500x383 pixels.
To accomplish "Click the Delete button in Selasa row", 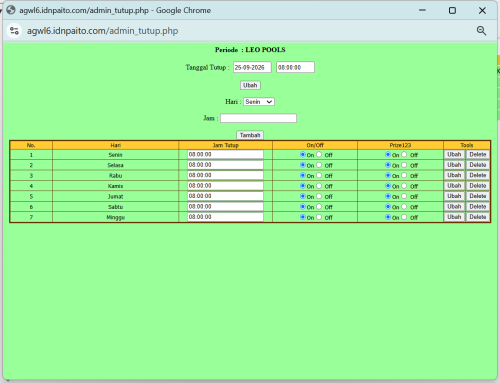I will (x=478, y=165).
